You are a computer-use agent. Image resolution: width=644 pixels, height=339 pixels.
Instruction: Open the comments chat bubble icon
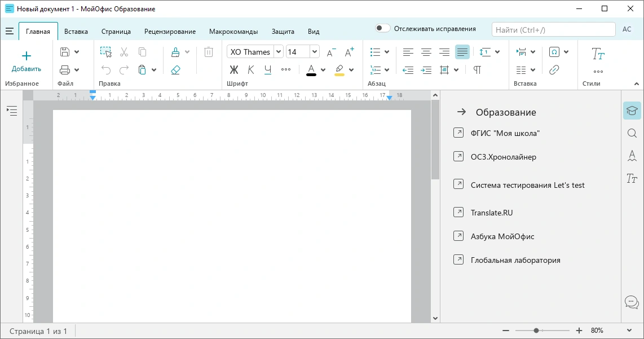click(x=632, y=302)
